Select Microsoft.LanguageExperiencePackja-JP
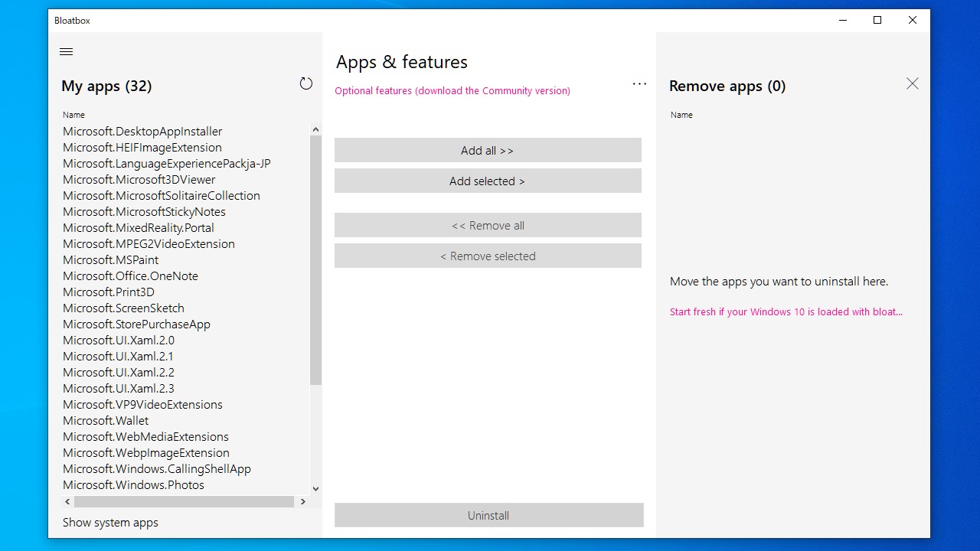Viewport: 980px width, 551px height. point(167,164)
